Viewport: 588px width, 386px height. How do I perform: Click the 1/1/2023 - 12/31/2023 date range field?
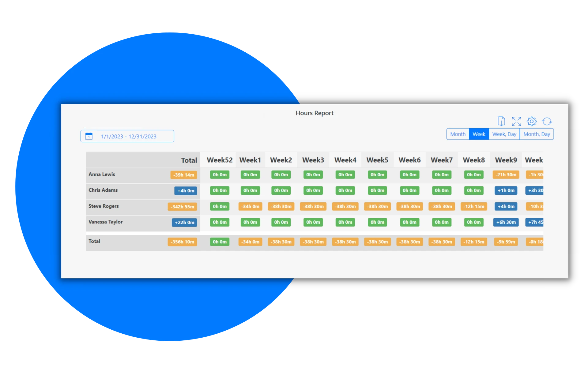[x=128, y=136]
